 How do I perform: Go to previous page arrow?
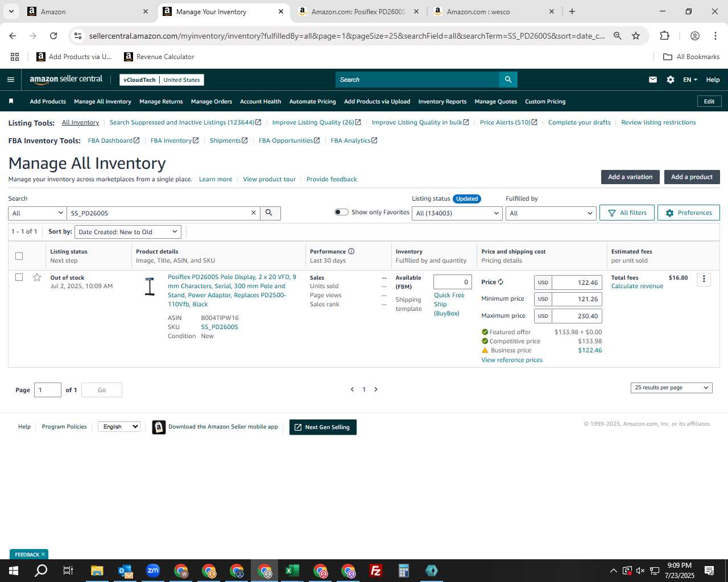[352, 389]
